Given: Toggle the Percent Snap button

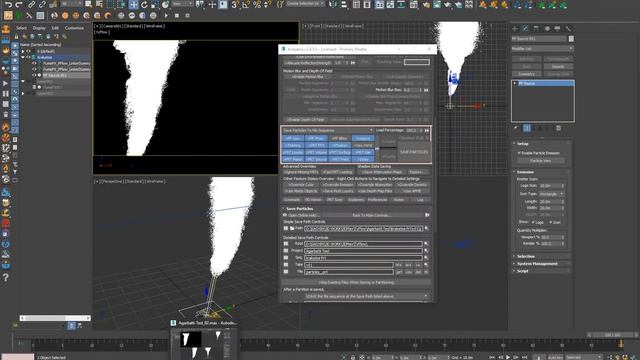Looking at the screenshot, I should pyautogui.click(x=257, y=4).
